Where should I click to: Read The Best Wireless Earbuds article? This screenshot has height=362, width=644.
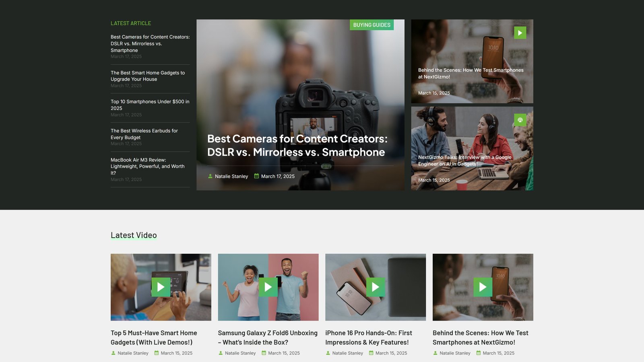[x=144, y=134]
